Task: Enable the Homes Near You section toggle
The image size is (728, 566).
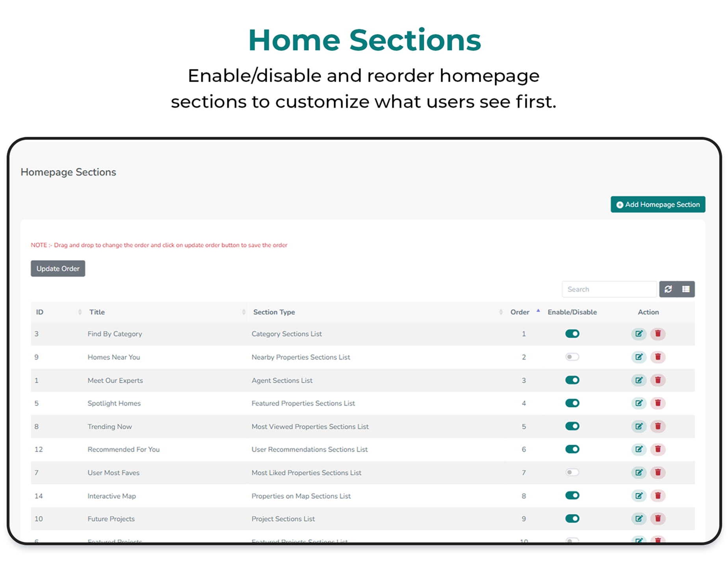Action: tap(572, 357)
